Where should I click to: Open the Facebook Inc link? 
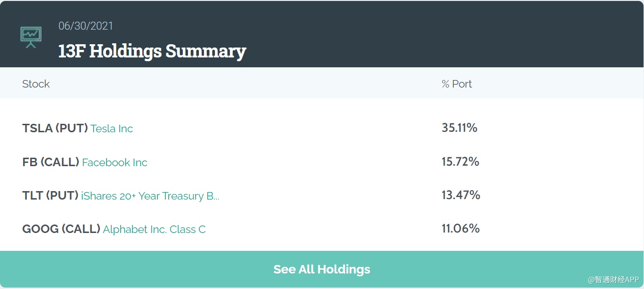(114, 162)
